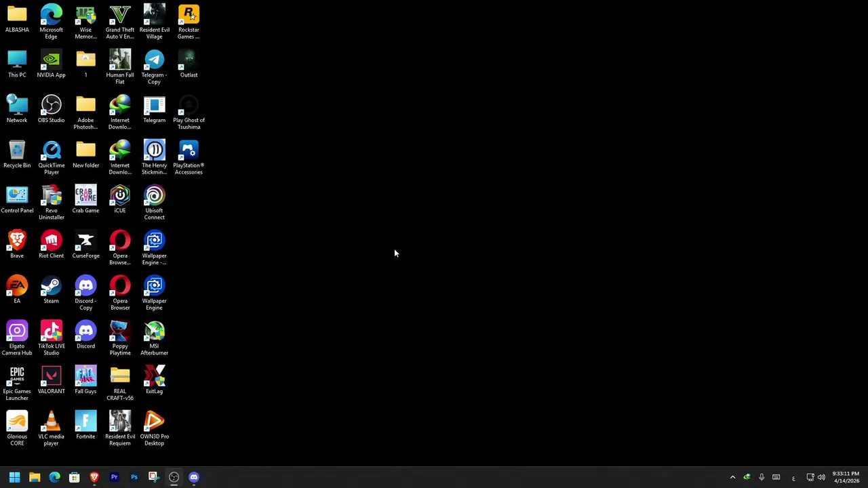The height and width of the screenshot is (488, 868).
Task: Select the Control Panel desktop icon
Action: point(17,200)
